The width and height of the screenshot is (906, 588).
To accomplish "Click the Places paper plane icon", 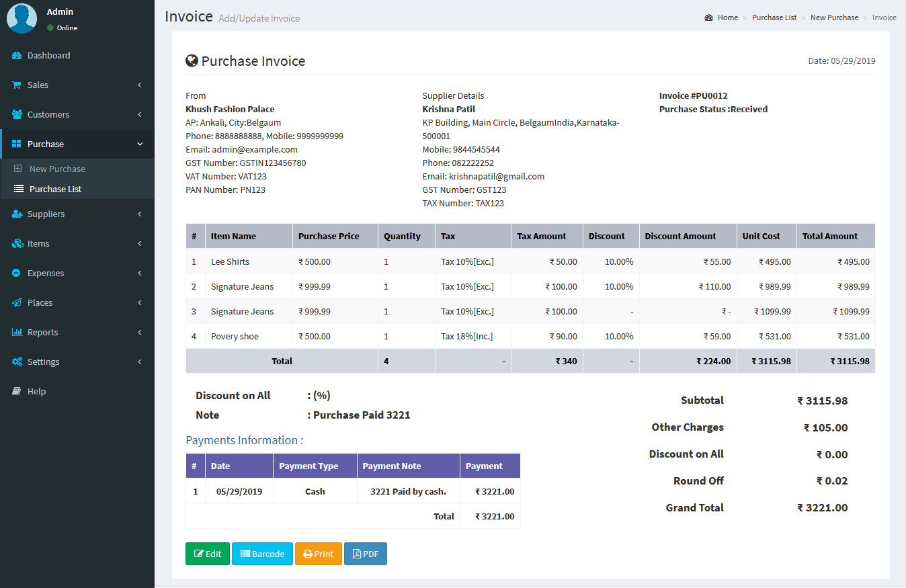I will [x=17, y=303].
